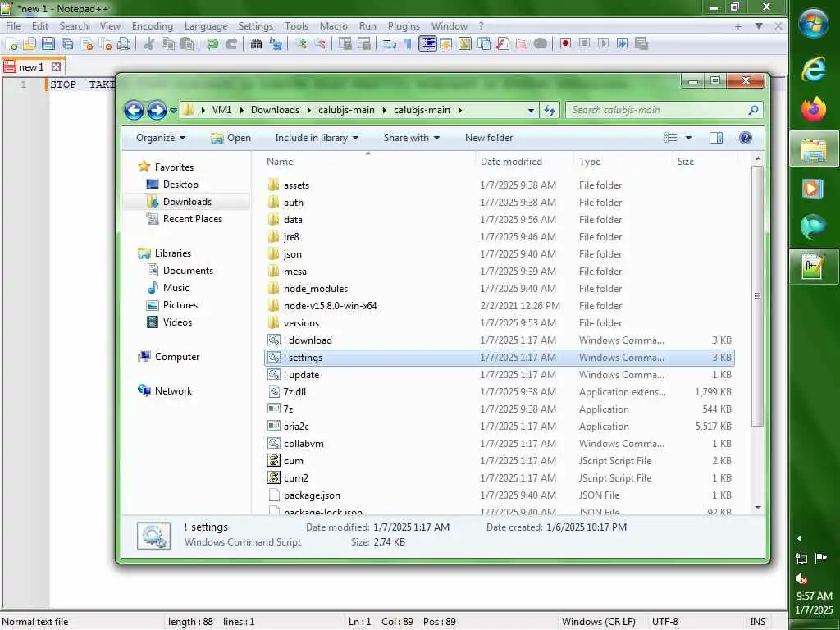Show hidden tray icons arrow
This screenshot has height=630, width=840.
(x=799, y=538)
